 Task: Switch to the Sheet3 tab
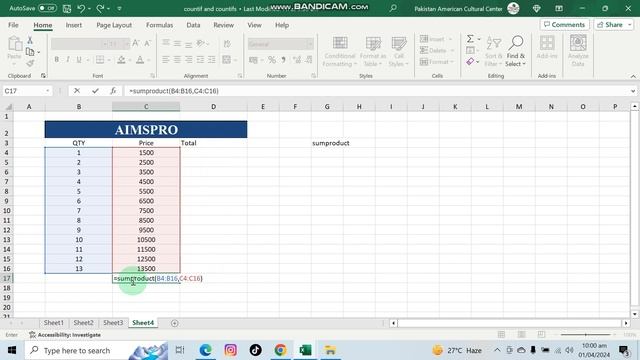point(113,322)
